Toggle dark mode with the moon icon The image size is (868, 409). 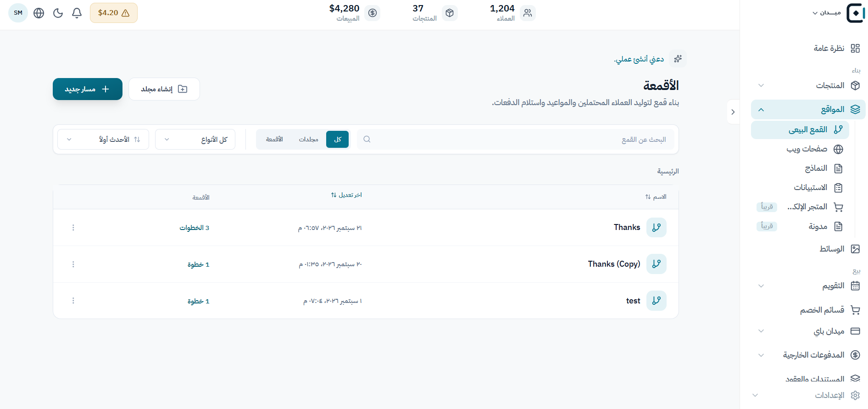coord(58,13)
